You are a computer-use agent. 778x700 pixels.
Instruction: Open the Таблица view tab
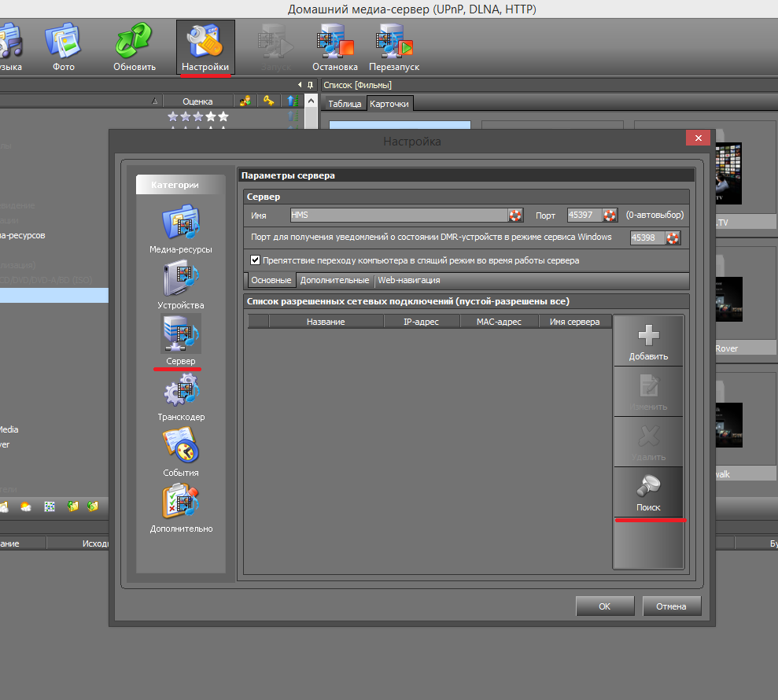(x=345, y=104)
